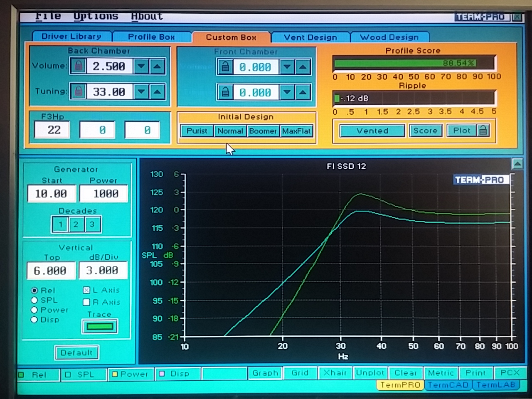Viewport: 532px width, 399px height.
Task: Switch to Driver Library tab
Action: click(x=71, y=37)
